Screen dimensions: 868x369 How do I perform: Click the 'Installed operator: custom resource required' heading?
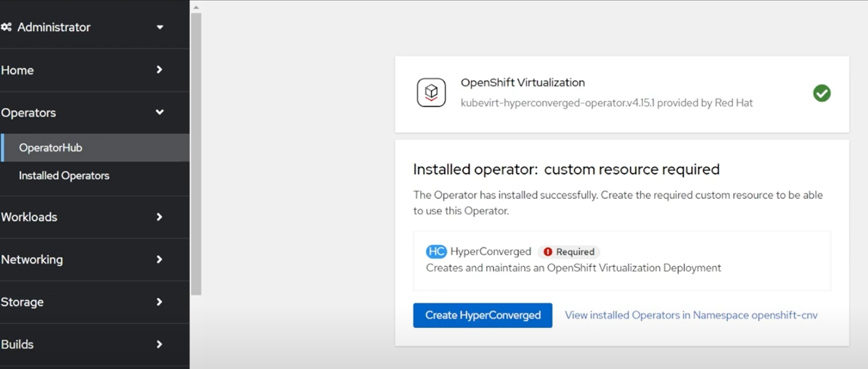[x=566, y=170]
